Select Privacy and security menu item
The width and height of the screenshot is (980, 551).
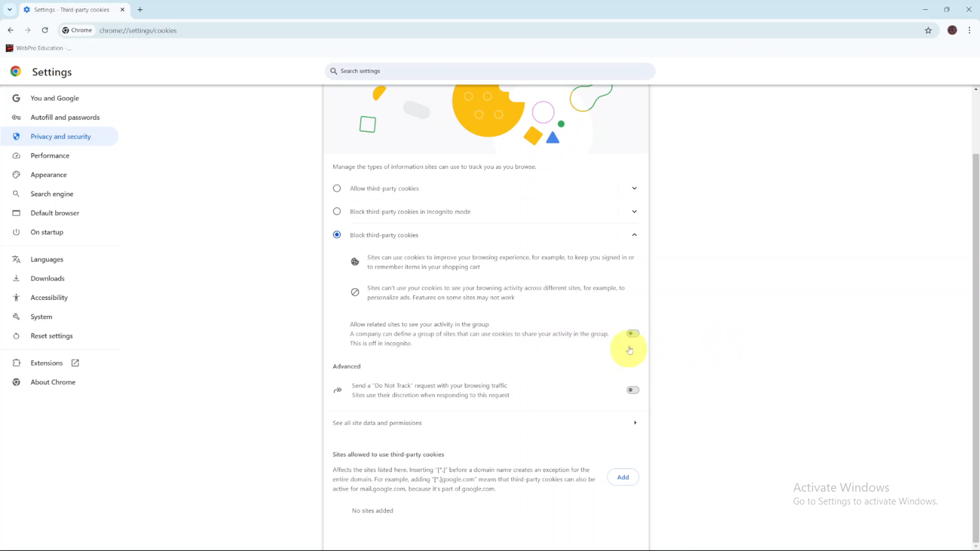59,137
